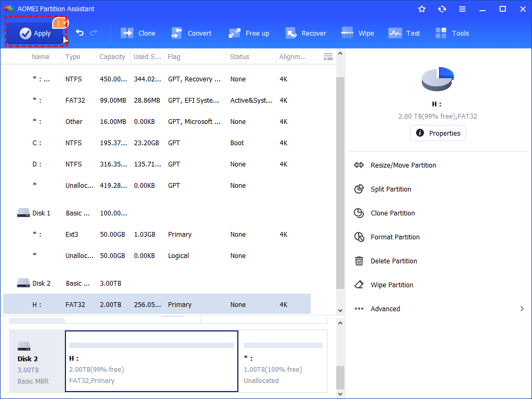The width and height of the screenshot is (532, 399).
Task: Select the 419.28 Unallocated GPT row
Action: (x=157, y=185)
